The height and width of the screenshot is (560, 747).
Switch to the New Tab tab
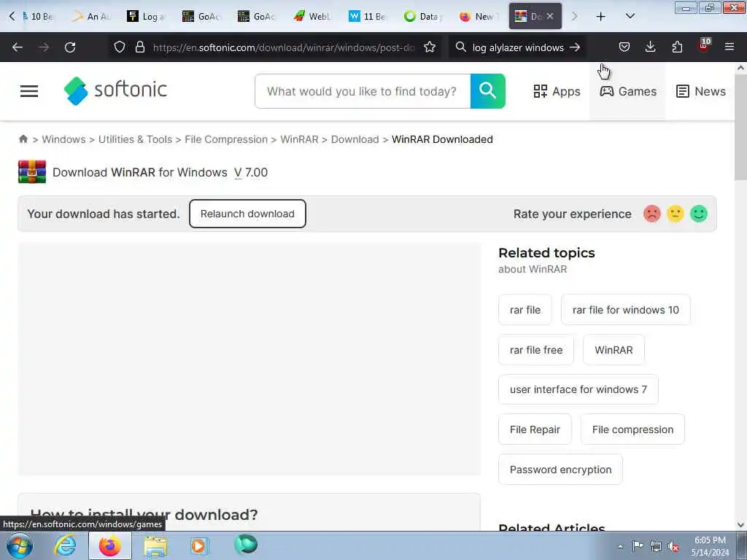coord(479,17)
